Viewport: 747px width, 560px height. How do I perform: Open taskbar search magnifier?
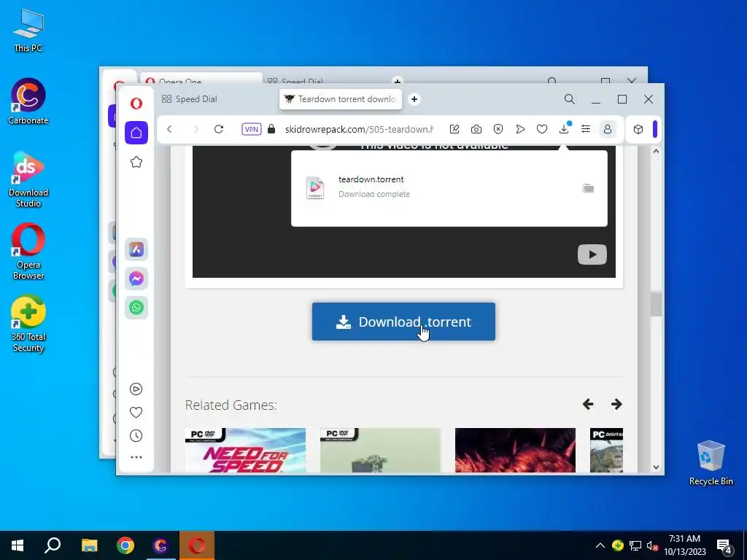click(x=53, y=545)
